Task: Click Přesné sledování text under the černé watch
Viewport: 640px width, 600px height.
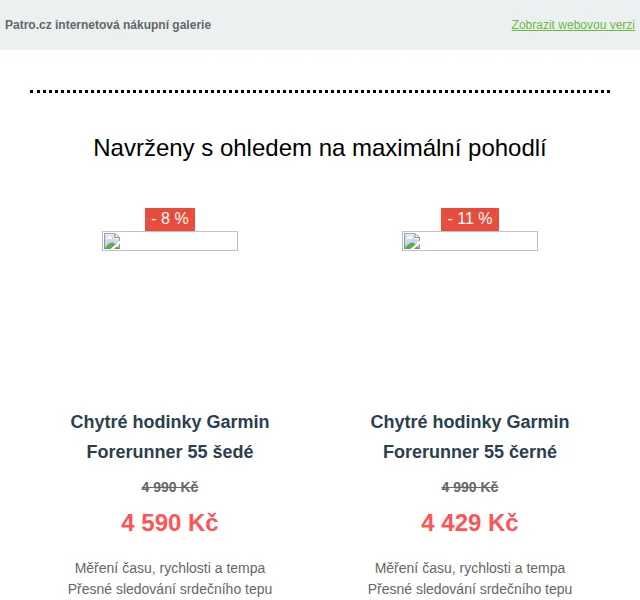Action: (470, 589)
